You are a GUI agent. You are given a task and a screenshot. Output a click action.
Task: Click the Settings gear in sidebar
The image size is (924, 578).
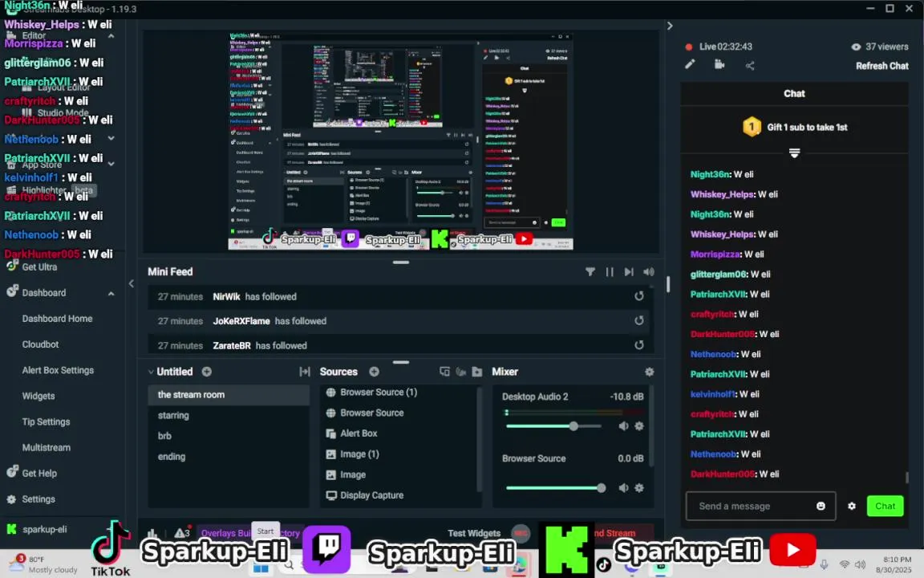tap(11, 499)
